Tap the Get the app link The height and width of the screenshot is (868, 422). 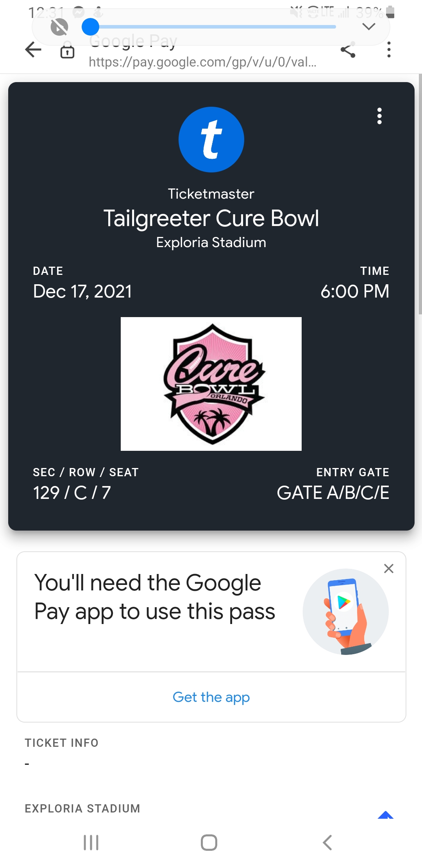(211, 697)
